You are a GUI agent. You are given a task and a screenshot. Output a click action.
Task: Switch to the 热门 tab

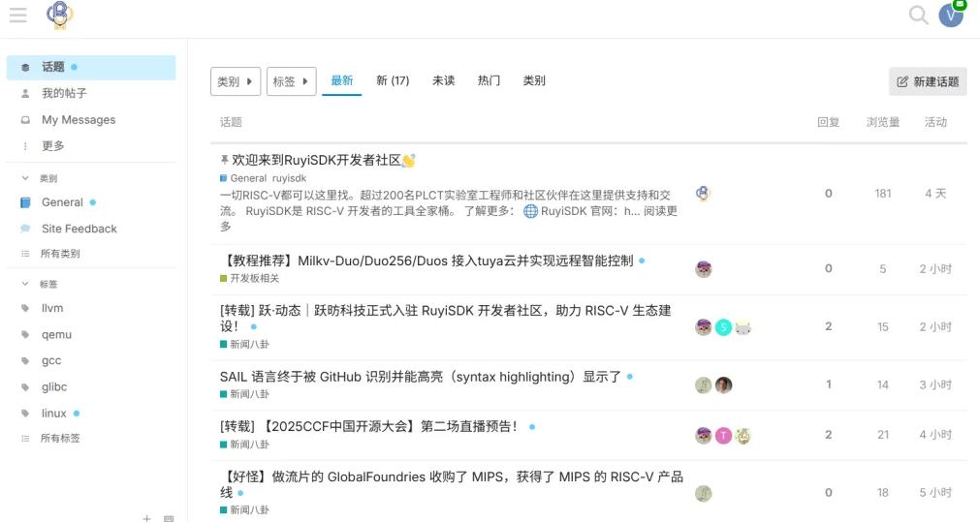click(489, 80)
